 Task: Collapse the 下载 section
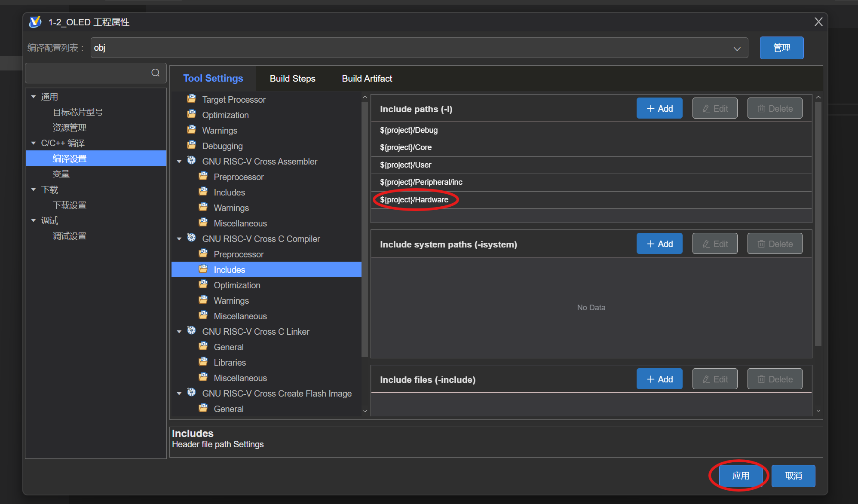coord(34,189)
